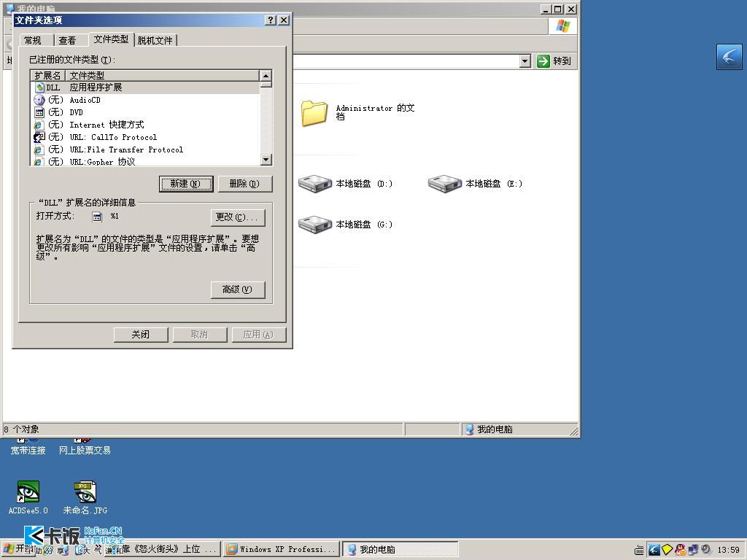Click the 我的电脑 taskbar button
The image size is (747, 560).
(400, 550)
